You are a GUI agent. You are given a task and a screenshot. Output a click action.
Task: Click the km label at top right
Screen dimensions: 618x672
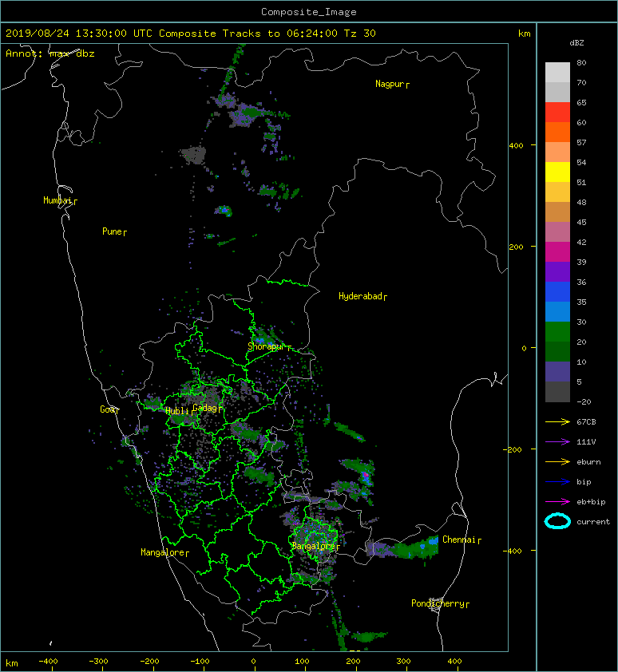(x=525, y=34)
